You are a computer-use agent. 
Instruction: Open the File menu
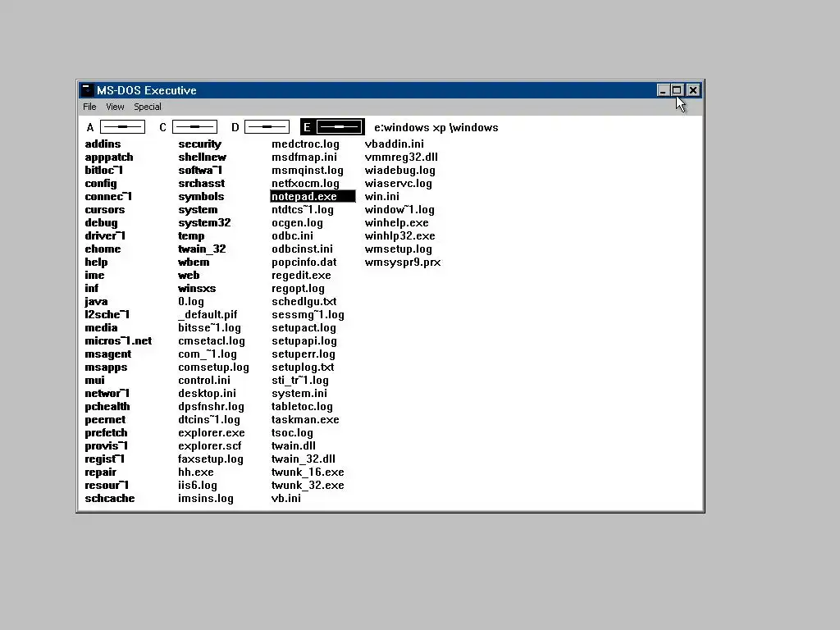(x=89, y=107)
